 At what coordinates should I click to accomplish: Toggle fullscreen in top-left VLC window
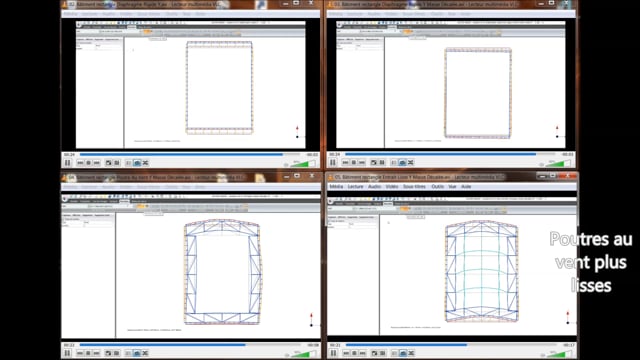[x=108, y=163]
